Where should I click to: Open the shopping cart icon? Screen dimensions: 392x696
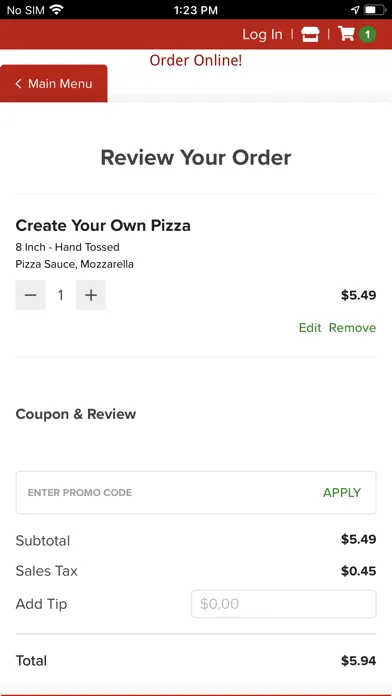point(346,34)
